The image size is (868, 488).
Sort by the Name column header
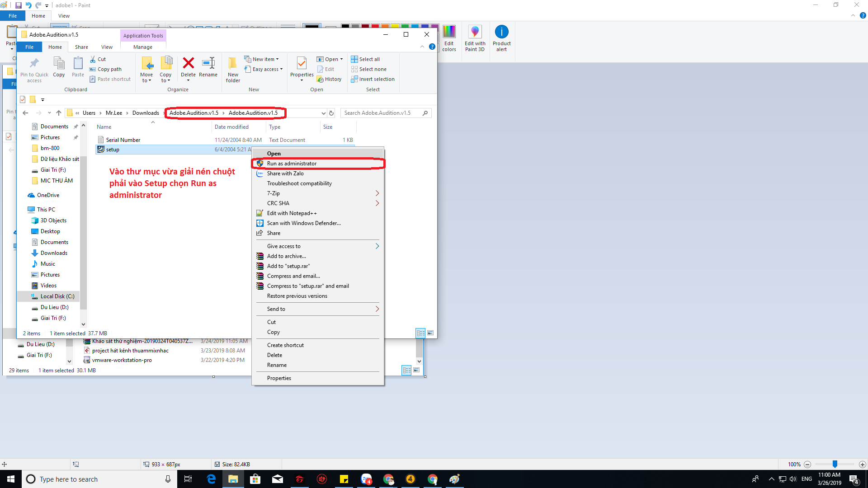153,127
